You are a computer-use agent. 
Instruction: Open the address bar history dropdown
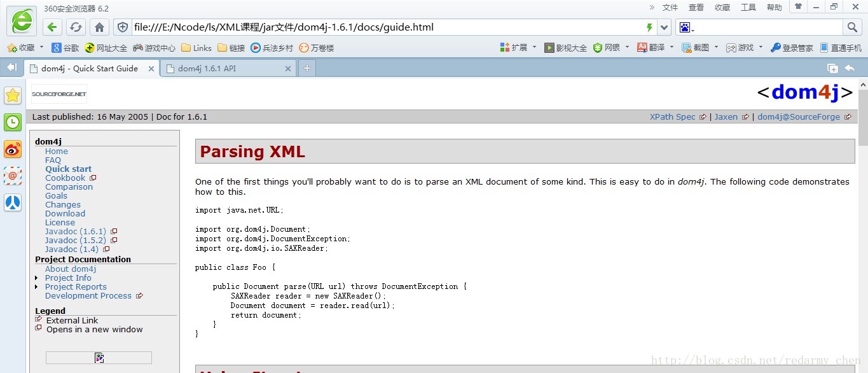[665, 27]
